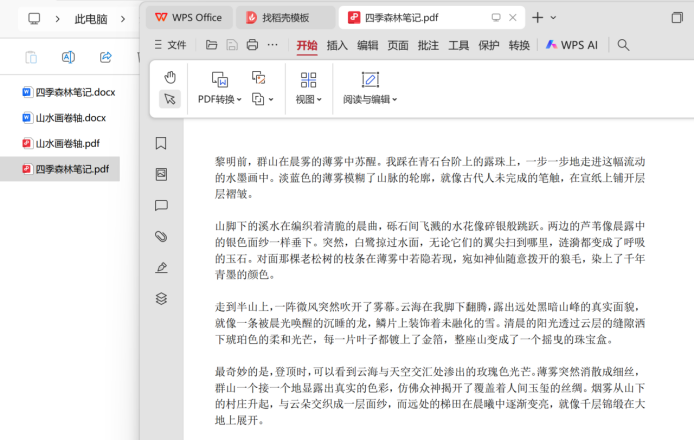Switch to the 保护 ribbon tab

(489, 45)
